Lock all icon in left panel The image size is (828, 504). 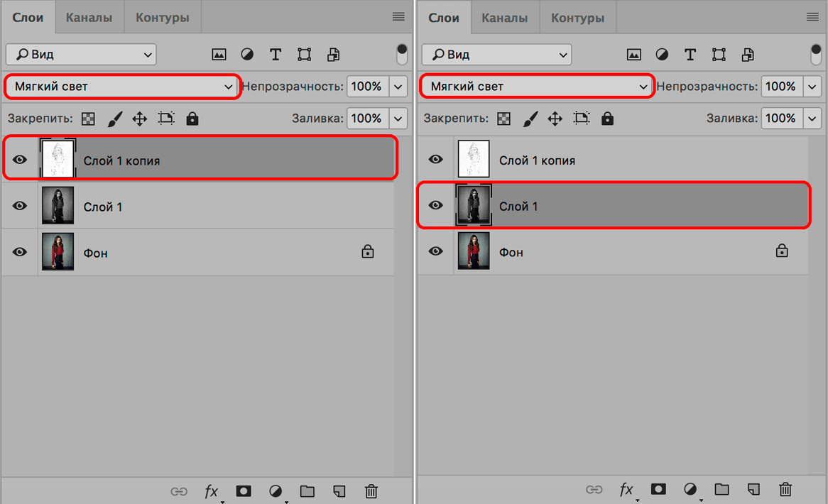click(x=192, y=119)
